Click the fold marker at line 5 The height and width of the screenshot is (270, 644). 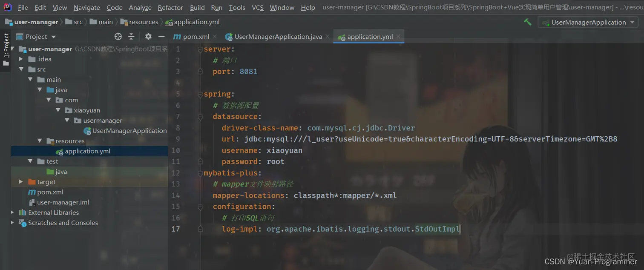point(200,94)
